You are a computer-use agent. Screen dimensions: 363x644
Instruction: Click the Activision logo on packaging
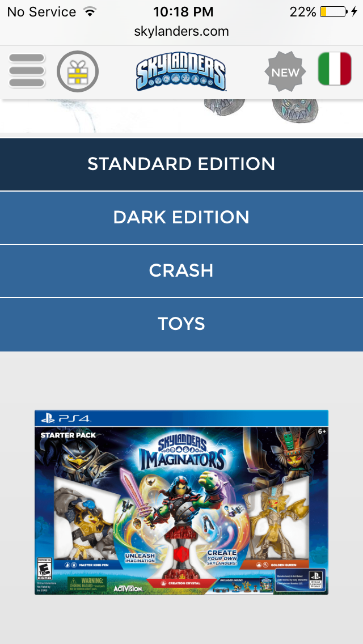click(128, 588)
